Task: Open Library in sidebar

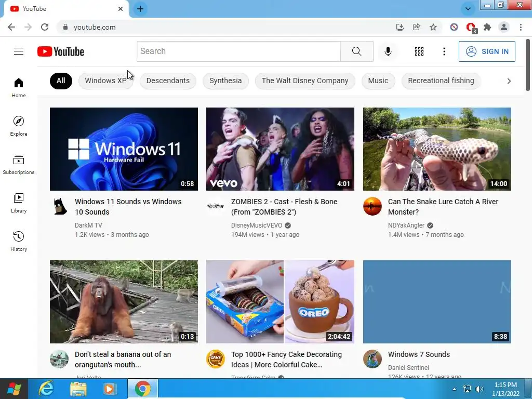Action: (19, 203)
